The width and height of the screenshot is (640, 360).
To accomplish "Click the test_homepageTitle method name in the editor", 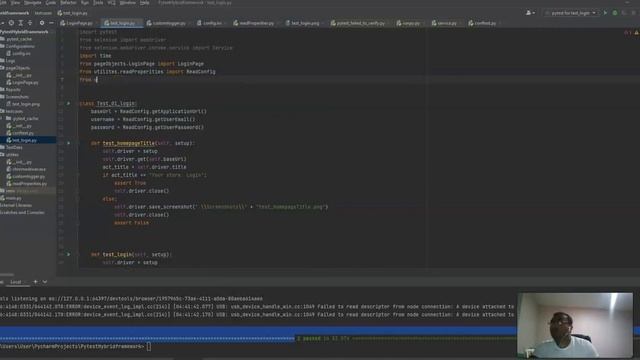I will click(x=129, y=143).
